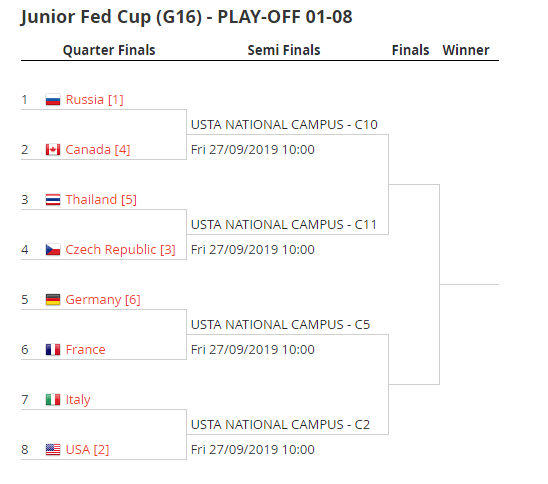Click the Canada flag icon
Image resolution: width=548 pixels, height=484 pixels.
coord(53,150)
